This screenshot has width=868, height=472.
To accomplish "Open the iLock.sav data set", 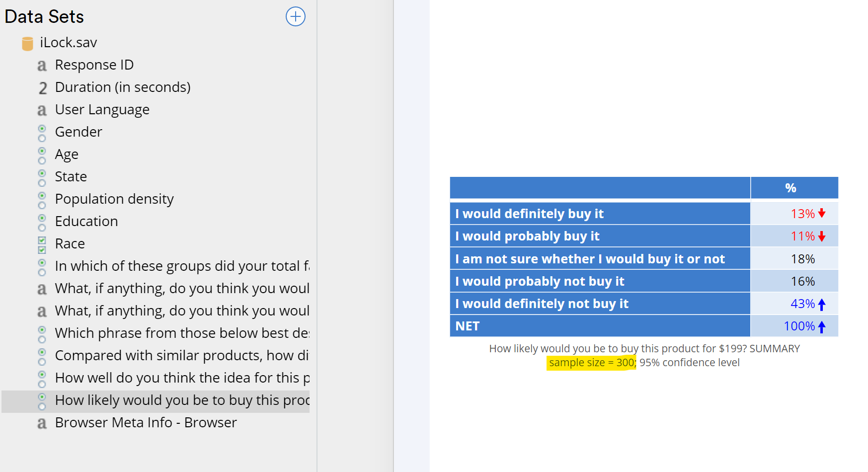I will click(x=69, y=43).
